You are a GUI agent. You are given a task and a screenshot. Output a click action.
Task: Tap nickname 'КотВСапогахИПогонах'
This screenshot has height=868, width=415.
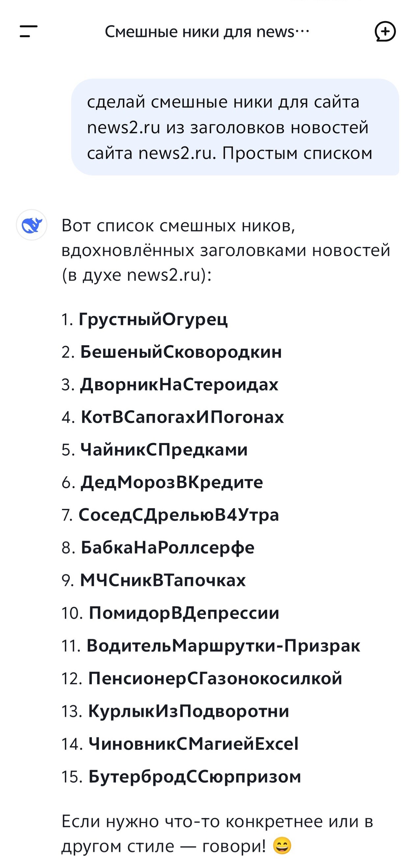[182, 417]
